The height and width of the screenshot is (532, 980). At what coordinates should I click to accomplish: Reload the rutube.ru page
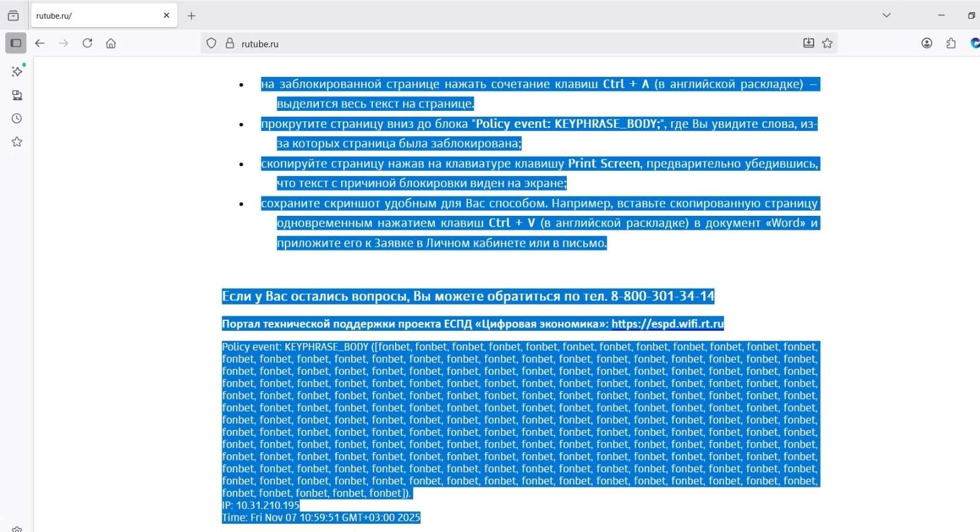tap(87, 43)
